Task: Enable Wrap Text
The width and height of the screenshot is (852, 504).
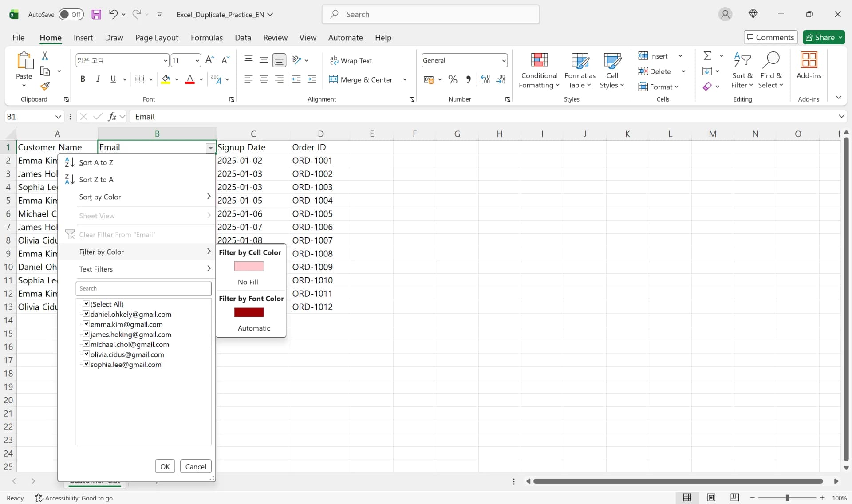Action: (351, 61)
